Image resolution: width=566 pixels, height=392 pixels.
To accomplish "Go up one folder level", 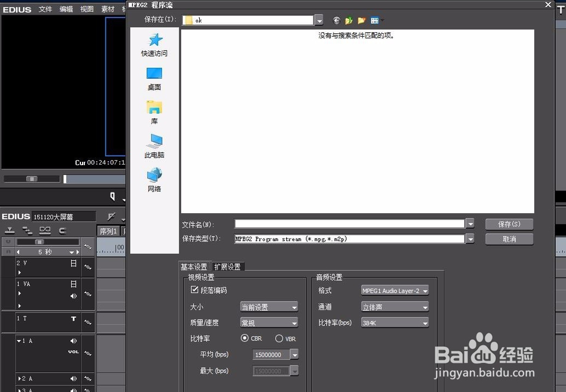I will 349,20.
